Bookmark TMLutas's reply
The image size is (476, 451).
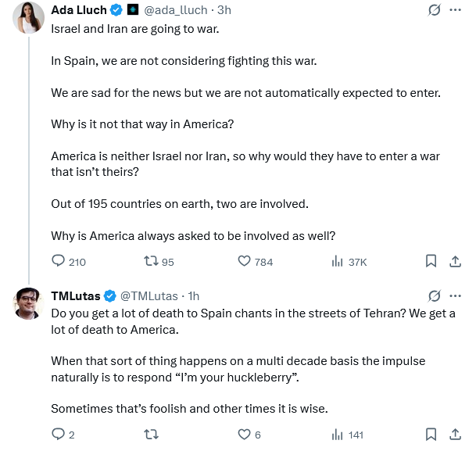(431, 435)
